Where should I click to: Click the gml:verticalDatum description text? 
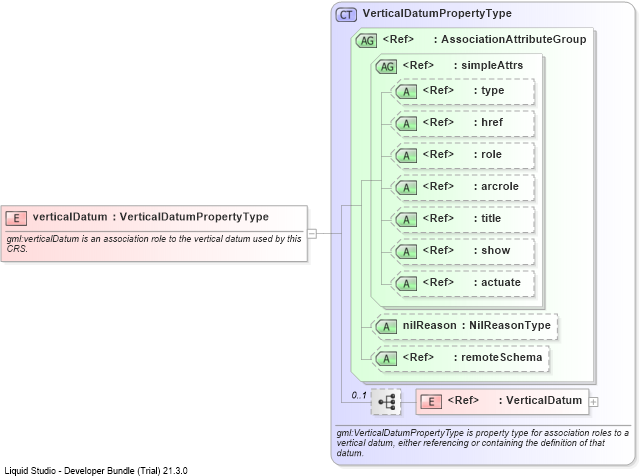click(x=154, y=244)
